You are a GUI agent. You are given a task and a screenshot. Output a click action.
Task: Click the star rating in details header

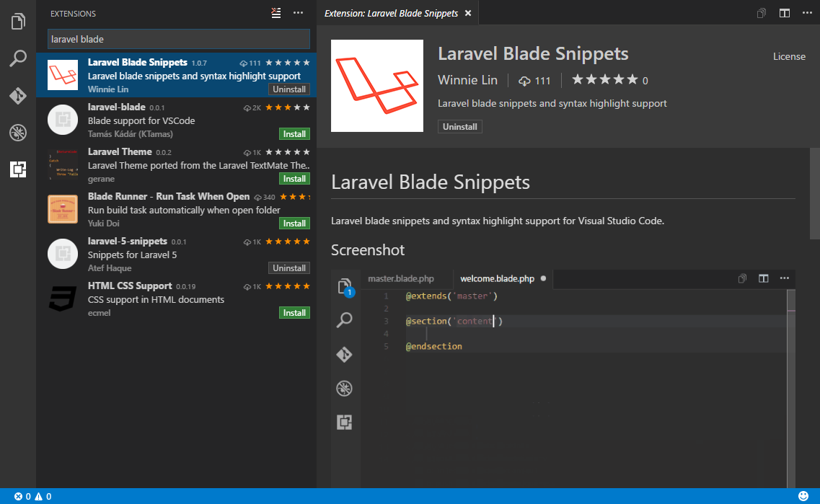(605, 79)
